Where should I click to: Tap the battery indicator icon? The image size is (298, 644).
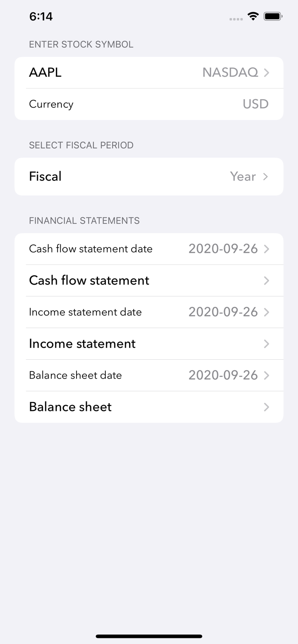click(273, 16)
